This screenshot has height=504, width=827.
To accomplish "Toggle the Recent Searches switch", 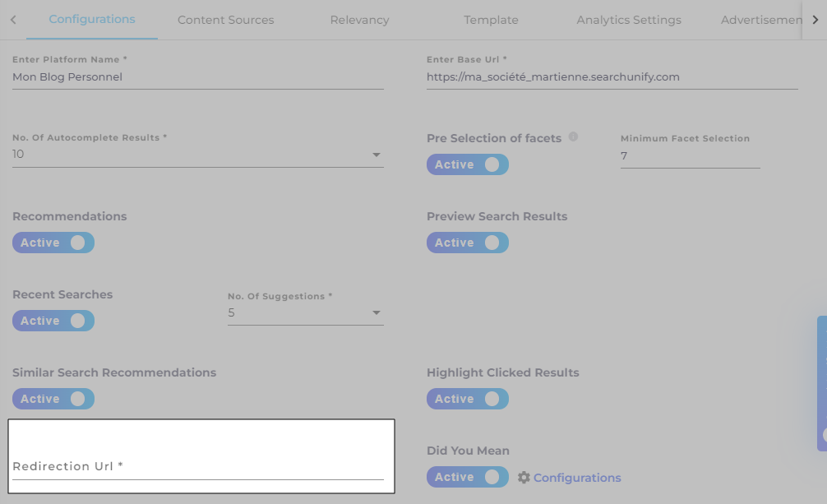I will point(53,321).
